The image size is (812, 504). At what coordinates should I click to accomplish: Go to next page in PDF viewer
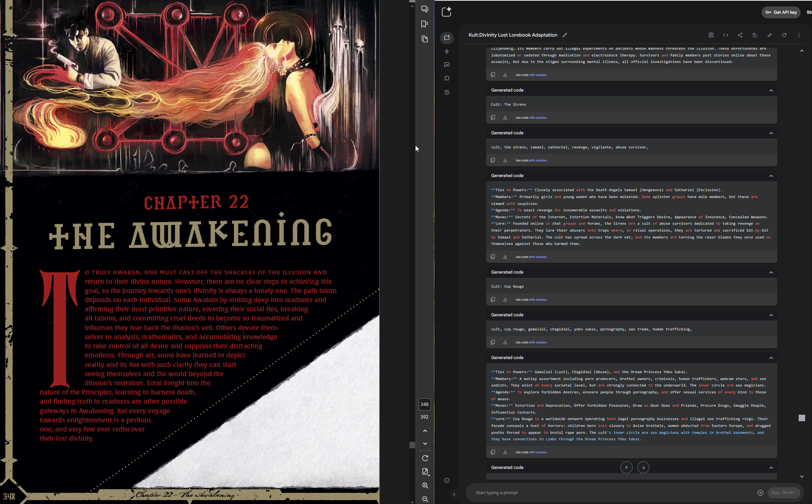point(425,444)
